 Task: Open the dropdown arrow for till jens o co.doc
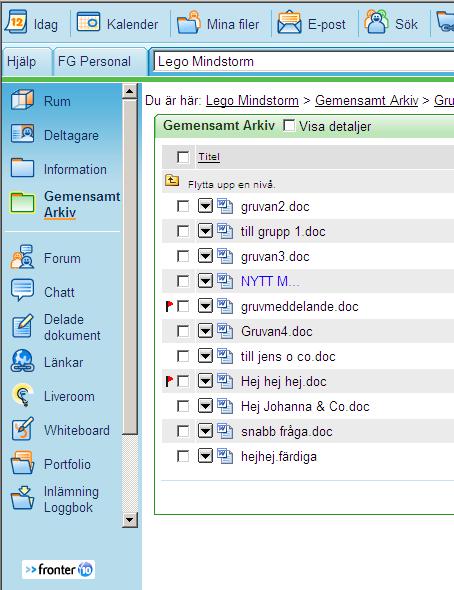(x=205, y=356)
